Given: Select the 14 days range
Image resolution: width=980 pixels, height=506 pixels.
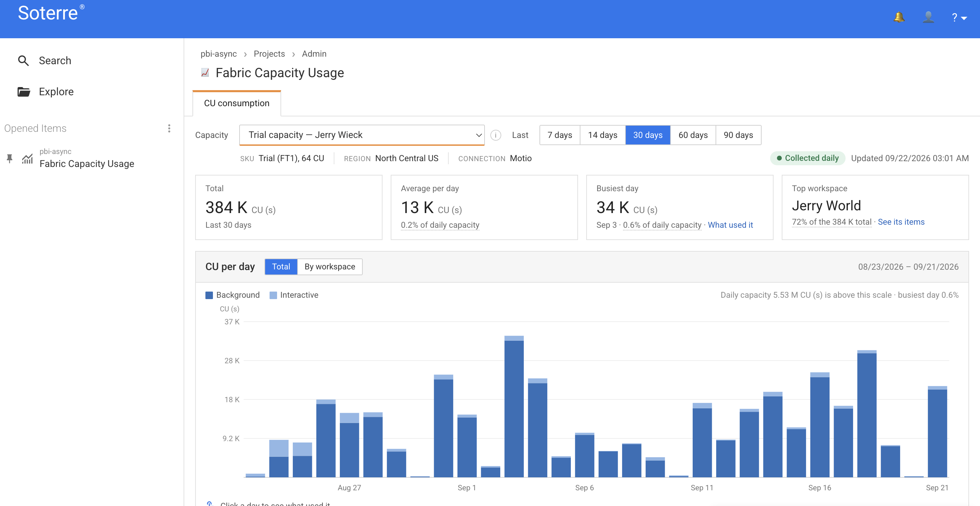Looking at the screenshot, I should click(603, 135).
